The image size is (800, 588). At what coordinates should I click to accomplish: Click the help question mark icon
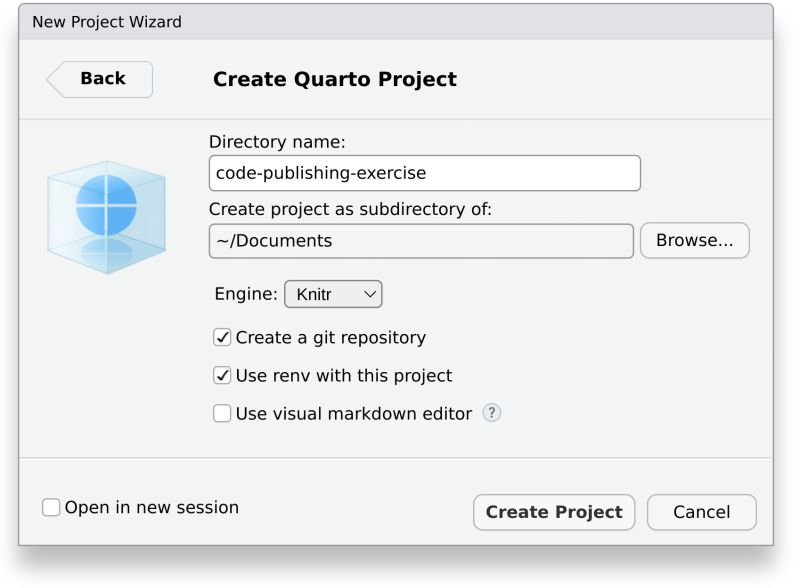[x=492, y=413]
